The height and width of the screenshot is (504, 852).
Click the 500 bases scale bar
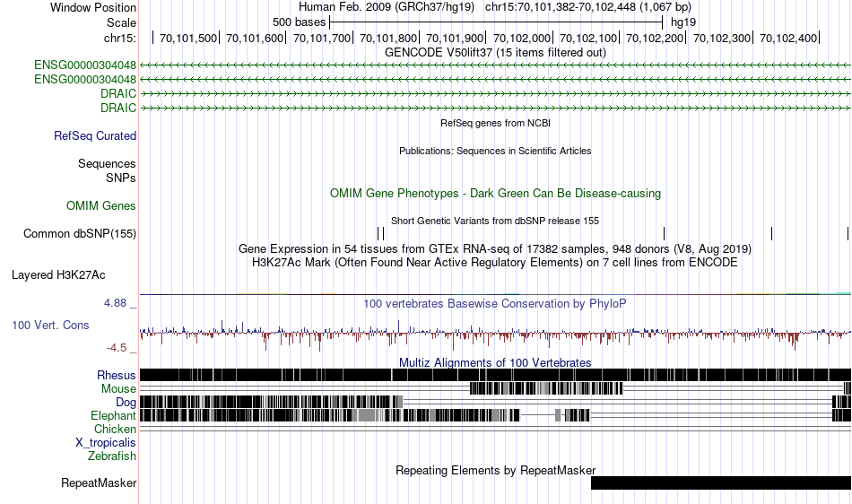pos(496,22)
